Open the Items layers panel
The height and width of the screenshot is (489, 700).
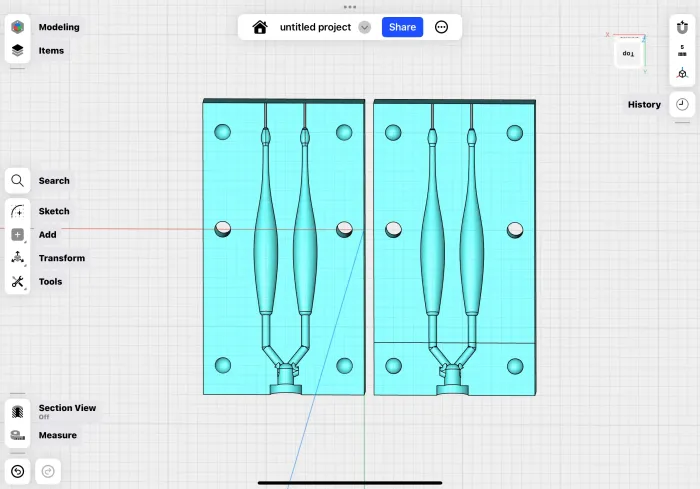[17, 50]
